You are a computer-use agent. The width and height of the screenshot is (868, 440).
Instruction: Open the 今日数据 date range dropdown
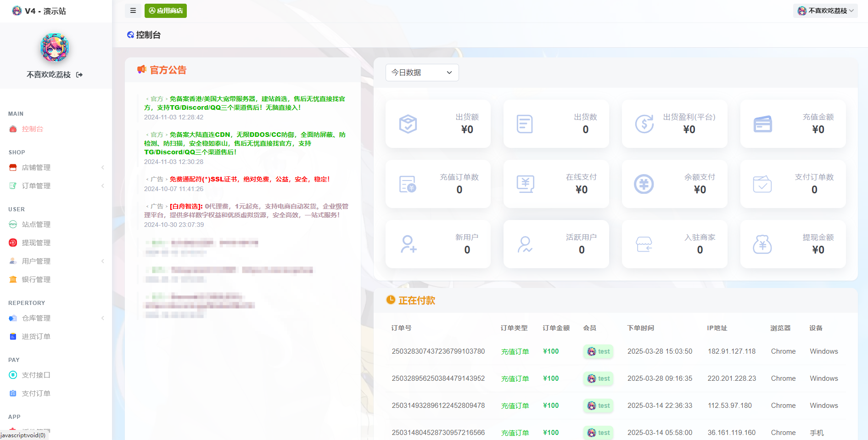(x=422, y=73)
